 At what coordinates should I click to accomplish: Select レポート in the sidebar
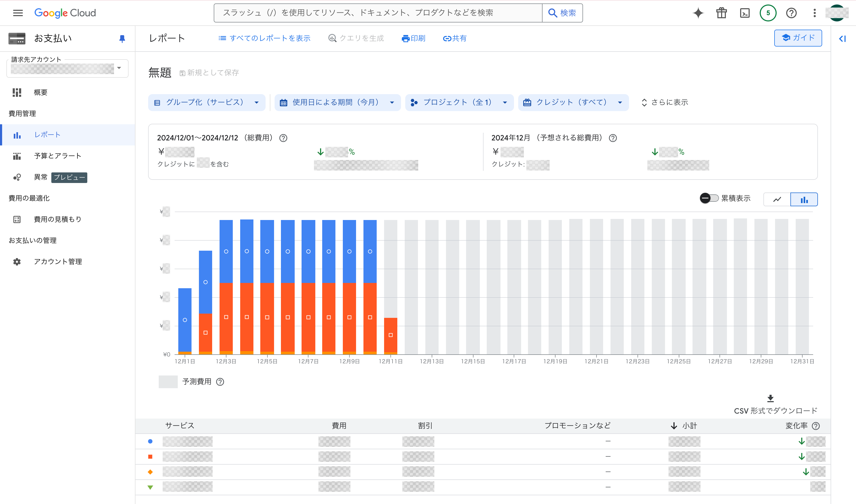coord(67,135)
